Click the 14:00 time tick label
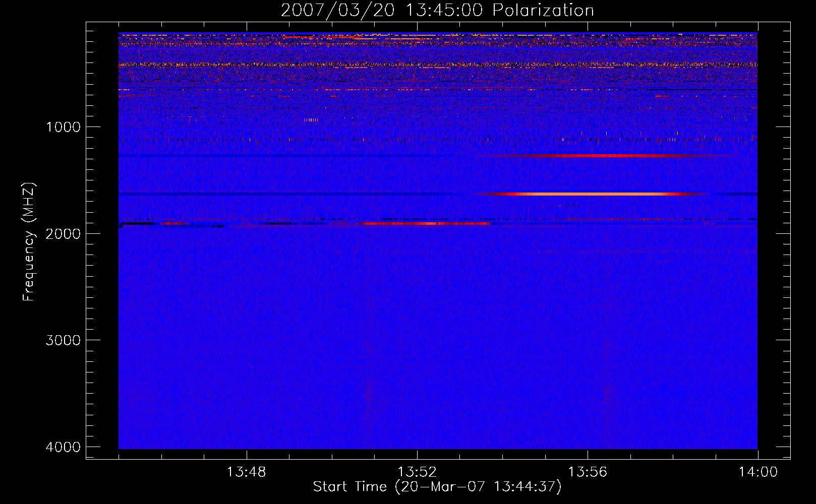Viewport: 816px width, 504px height. (758, 472)
